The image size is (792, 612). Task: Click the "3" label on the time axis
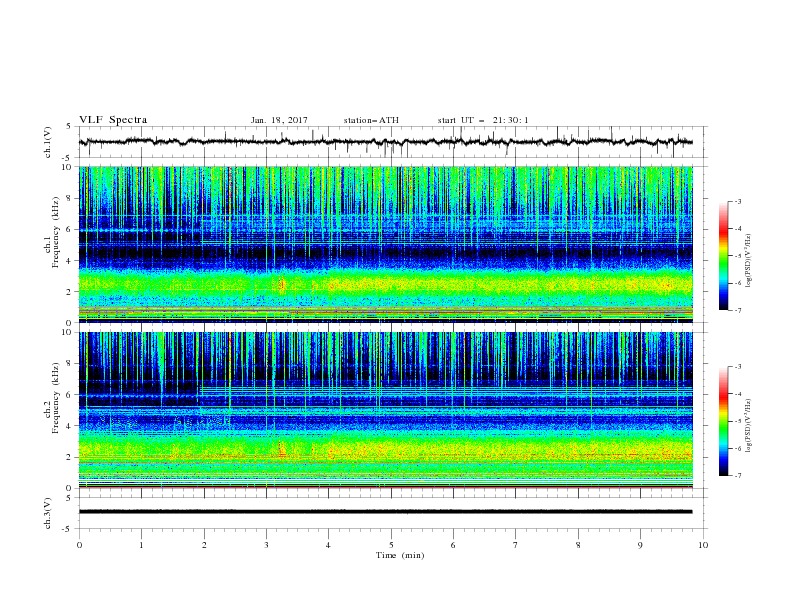[266, 545]
